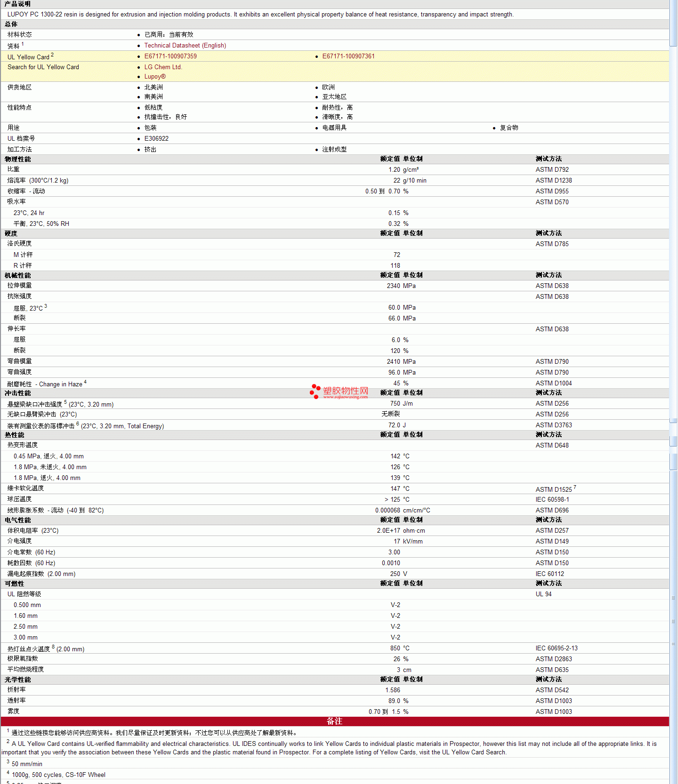Click the '挤出' processing method
678x784 pixels.
pos(150,150)
